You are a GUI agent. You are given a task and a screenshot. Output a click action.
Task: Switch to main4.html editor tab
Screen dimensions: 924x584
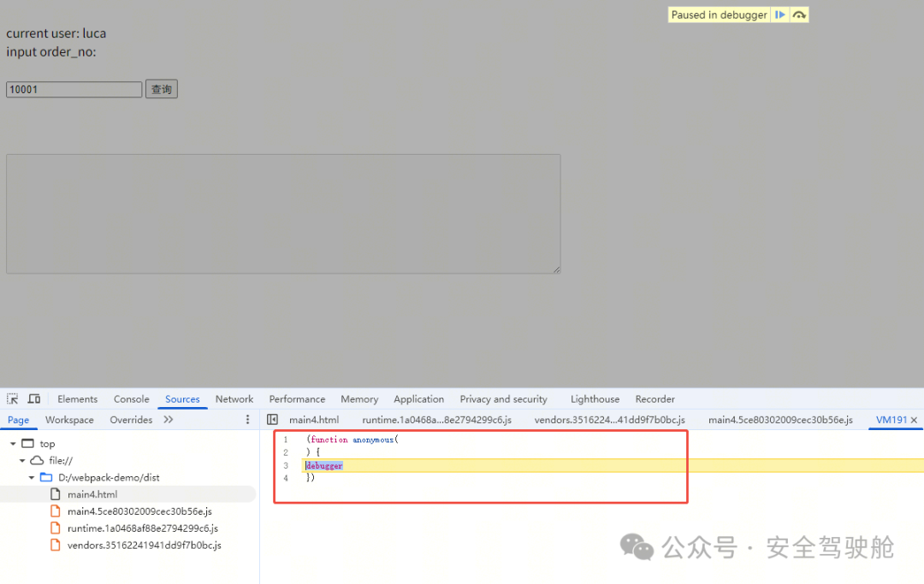click(314, 419)
